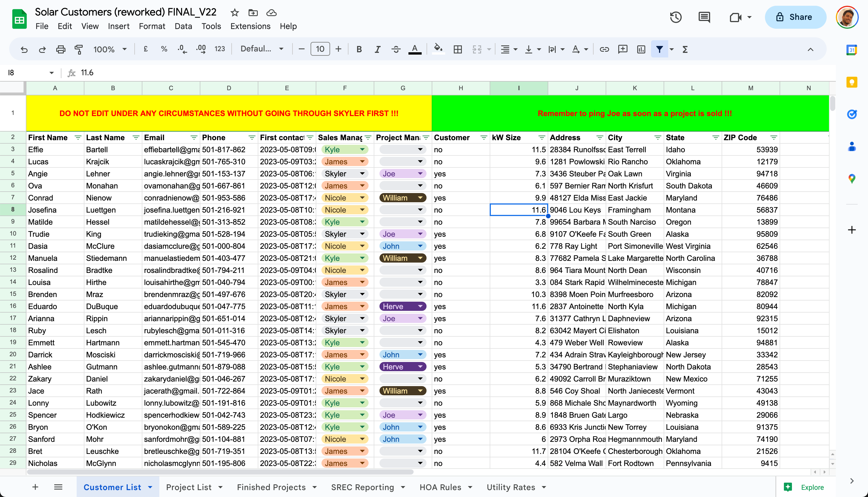Open the comments history icon

[x=704, y=17]
